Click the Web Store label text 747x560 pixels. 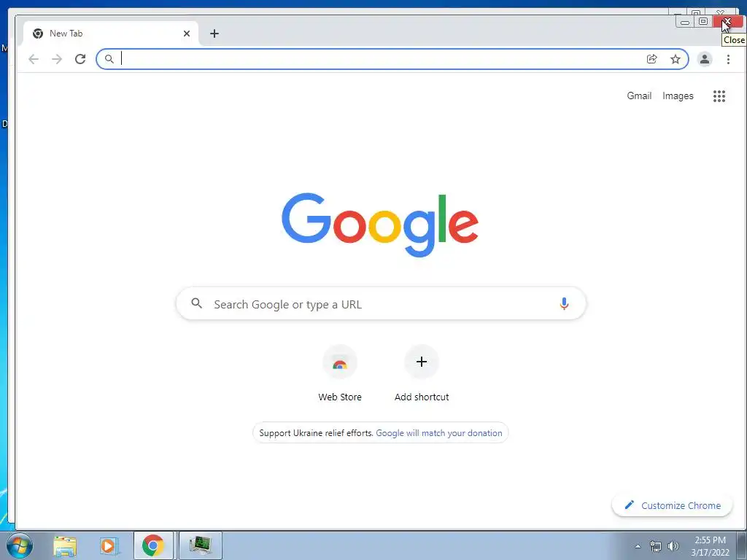point(340,397)
